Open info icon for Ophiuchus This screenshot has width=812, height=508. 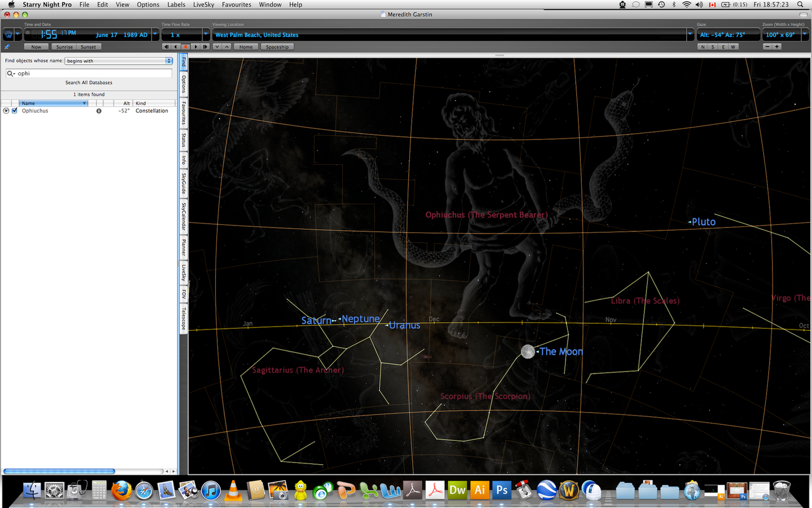coord(99,111)
